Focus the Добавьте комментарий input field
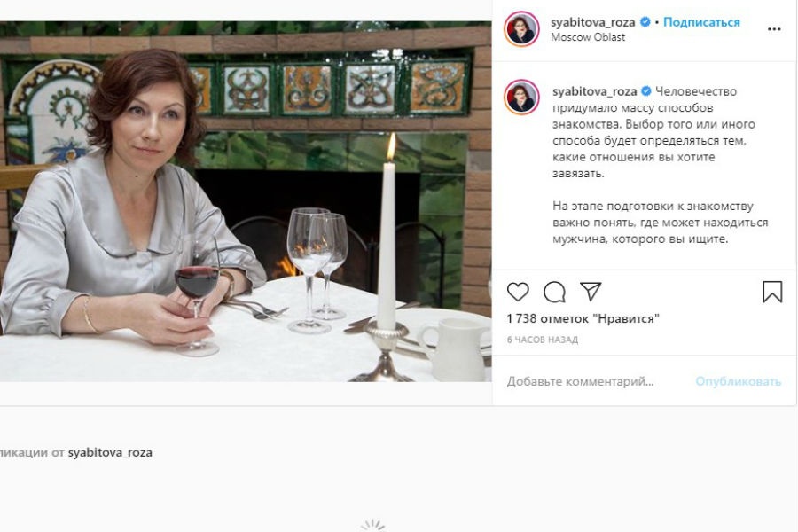The height and width of the screenshot is (532, 798). 594,381
